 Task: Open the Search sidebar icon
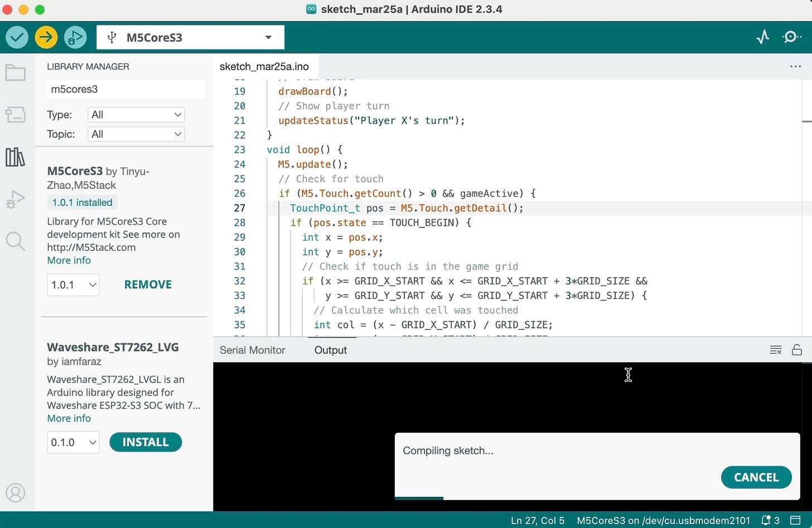coord(15,241)
